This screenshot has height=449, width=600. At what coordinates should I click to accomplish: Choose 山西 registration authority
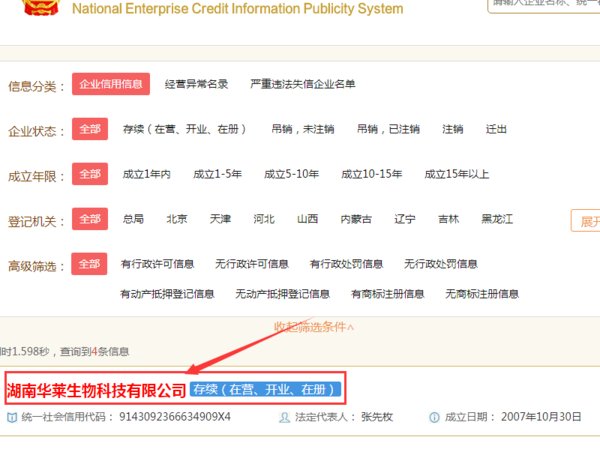click(308, 219)
